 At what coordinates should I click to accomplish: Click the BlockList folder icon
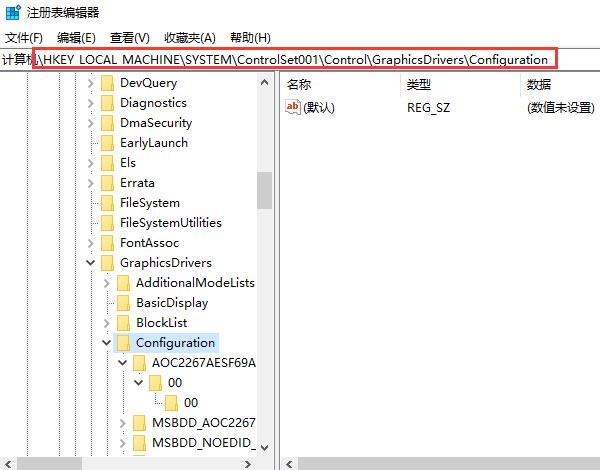tap(123, 323)
